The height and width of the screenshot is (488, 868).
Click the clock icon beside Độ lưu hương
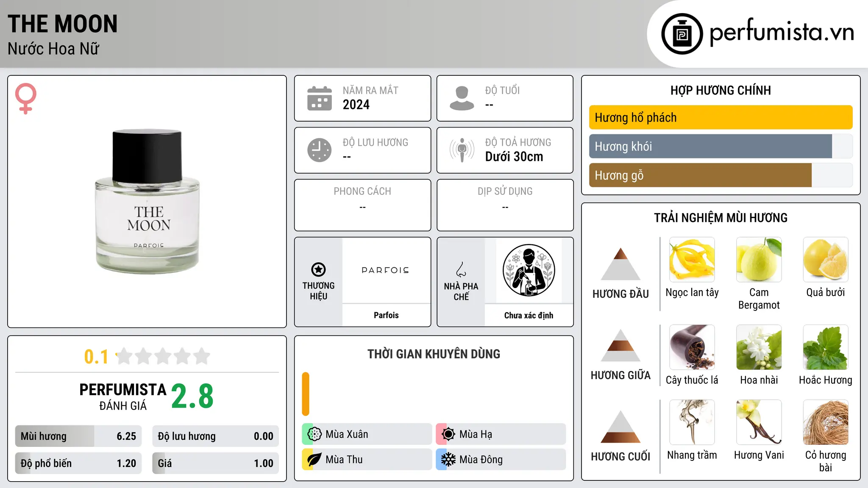(320, 150)
